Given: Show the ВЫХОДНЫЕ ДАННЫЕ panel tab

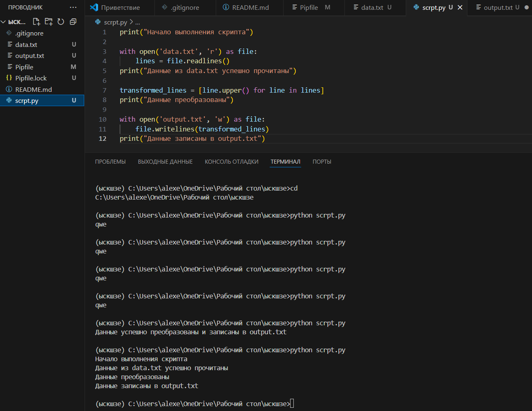Looking at the screenshot, I should coord(165,162).
